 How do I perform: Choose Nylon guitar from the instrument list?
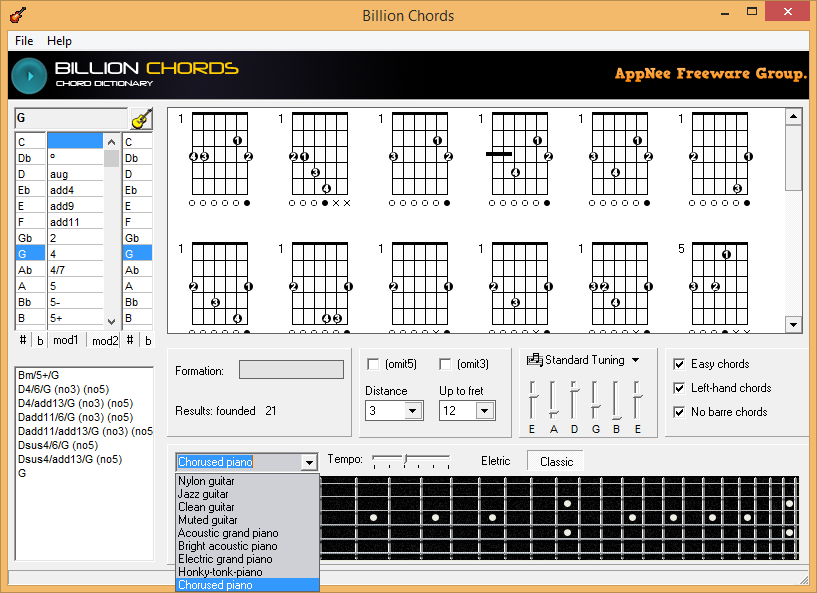point(247,481)
